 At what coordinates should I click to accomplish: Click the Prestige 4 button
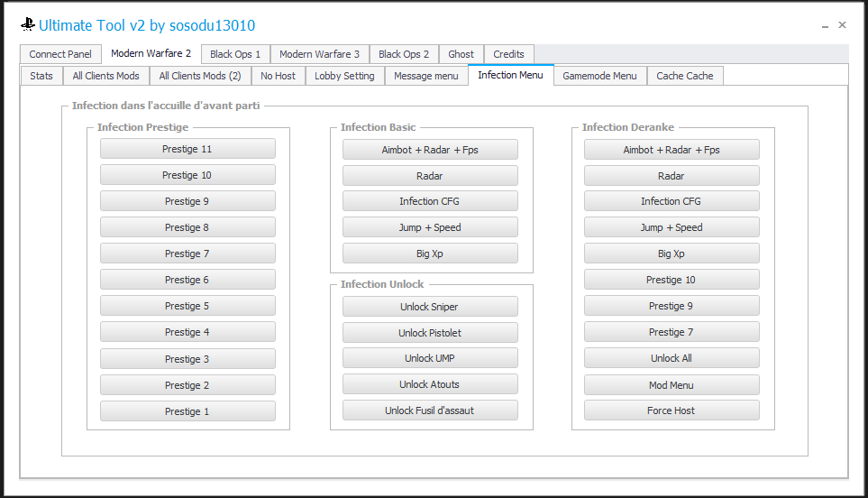pyautogui.click(x=187, y=332)
